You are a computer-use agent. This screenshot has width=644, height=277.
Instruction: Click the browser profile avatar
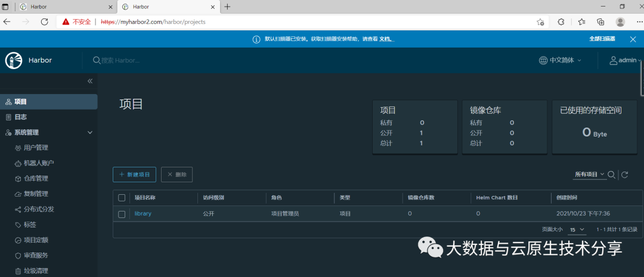[620, 22]
